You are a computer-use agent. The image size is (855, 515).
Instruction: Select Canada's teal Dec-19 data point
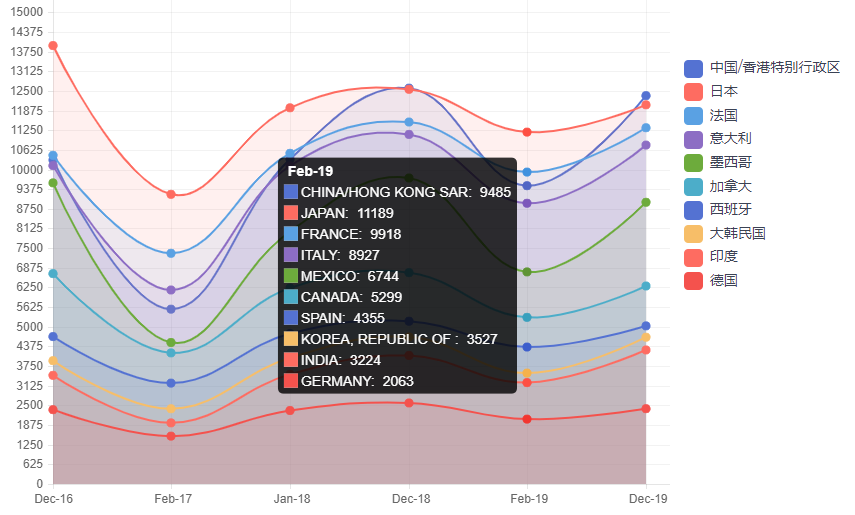point(646,286)
